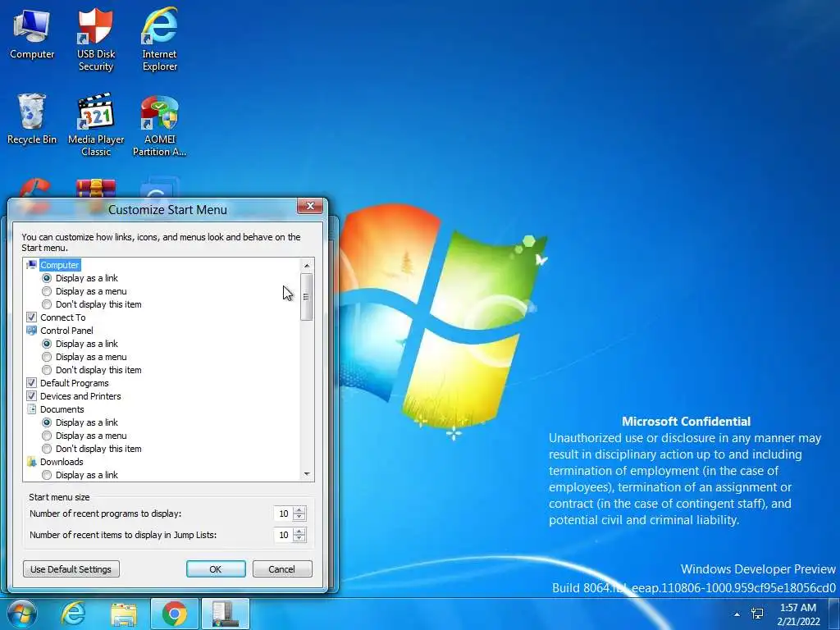Viewport: 840px width, 630px height.
Task: Click the Documents list icon
Action: pyautogui.click(x=32, y=409)
